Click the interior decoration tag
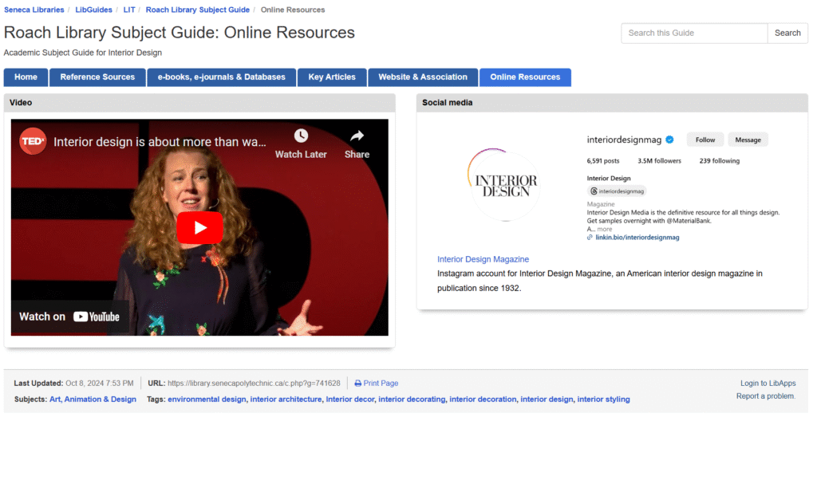Image resolution: width=817 pixels, height=504 pixels. point(483,400)
